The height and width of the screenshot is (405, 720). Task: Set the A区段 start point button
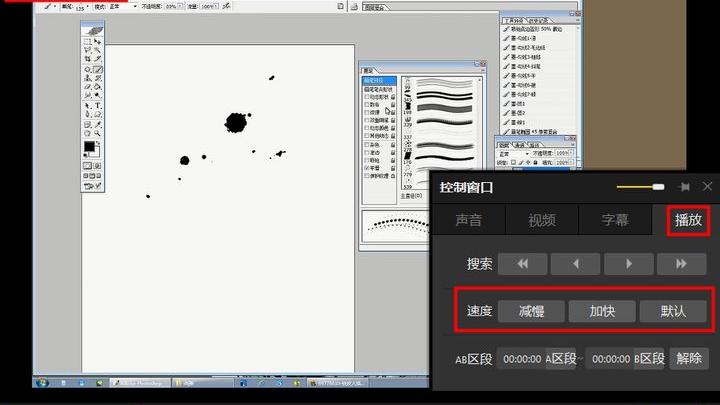[x=561, y=359]
